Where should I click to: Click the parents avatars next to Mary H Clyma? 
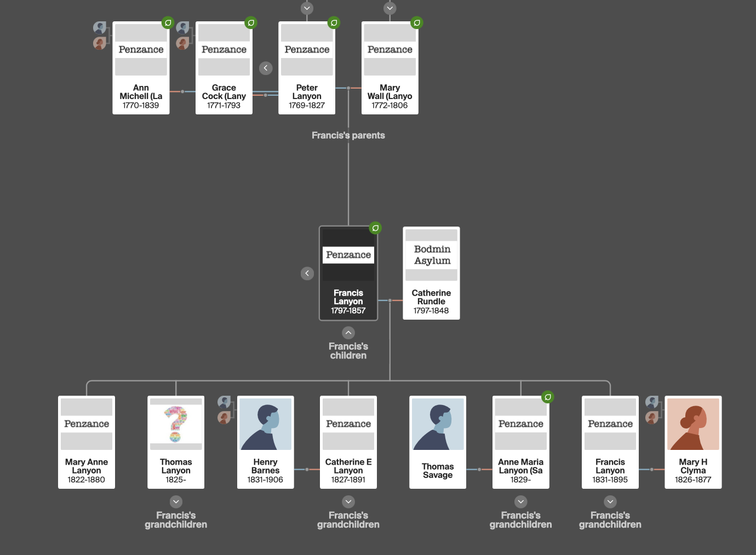pyautogui.click(x=652, y=410)
